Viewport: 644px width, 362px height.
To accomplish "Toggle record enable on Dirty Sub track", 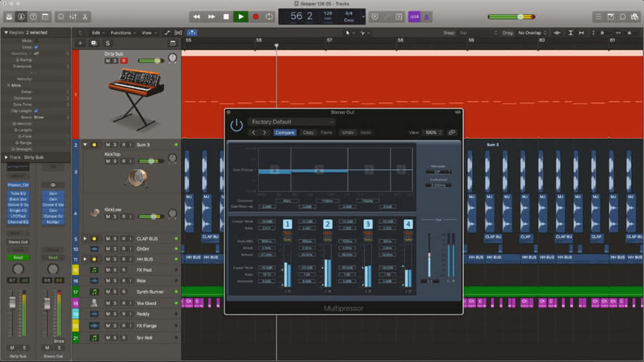I will pyautogui.click(x=123, y=61).
